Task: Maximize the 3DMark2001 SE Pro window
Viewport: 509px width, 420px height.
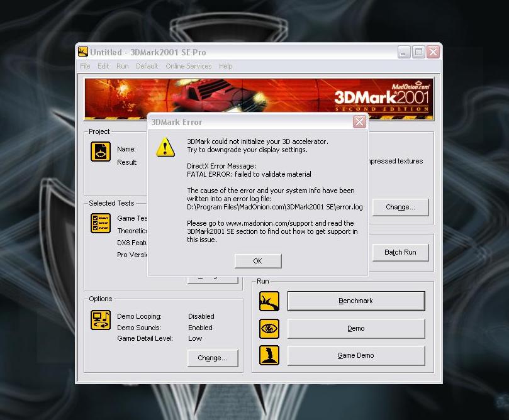Action: point(418,52)
